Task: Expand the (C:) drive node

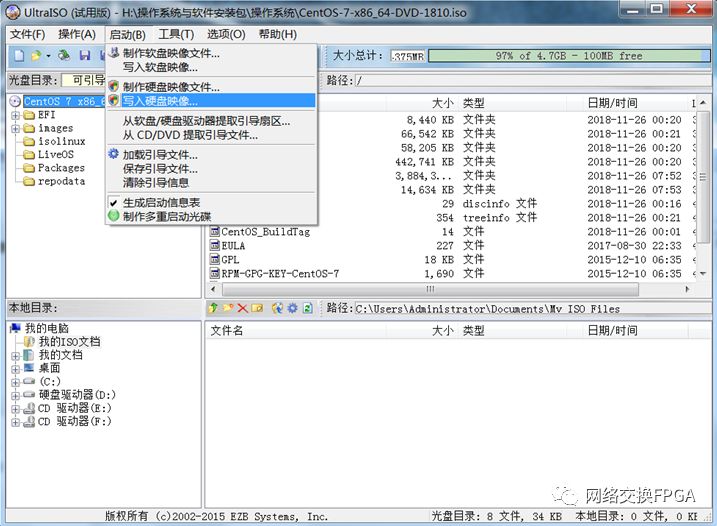Action: tap(15, 382)
